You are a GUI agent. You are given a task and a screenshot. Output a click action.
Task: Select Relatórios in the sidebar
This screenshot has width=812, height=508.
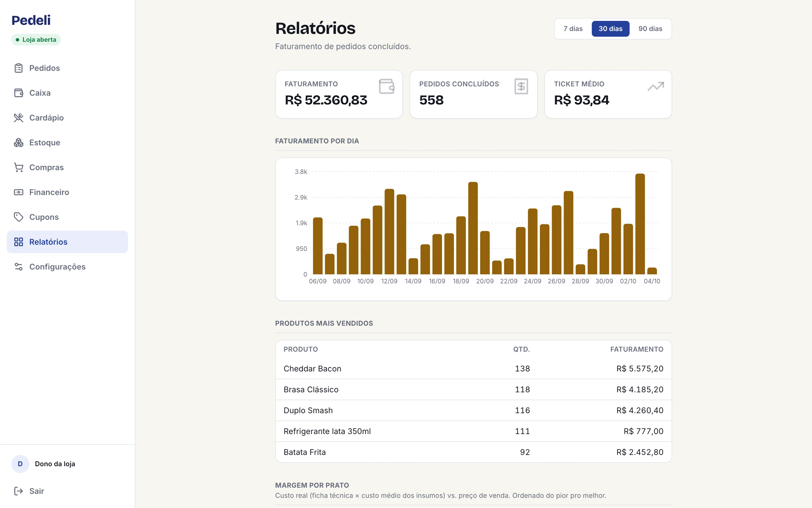click(x=67, y=242)
